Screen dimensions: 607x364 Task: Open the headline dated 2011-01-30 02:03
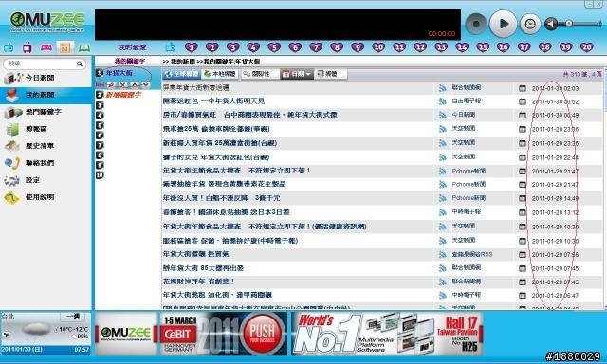(196, 88)
